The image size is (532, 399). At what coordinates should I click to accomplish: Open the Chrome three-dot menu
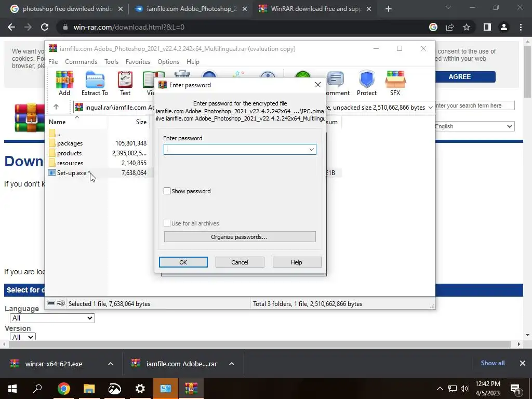pyautogui.click(x=521, y=27)
